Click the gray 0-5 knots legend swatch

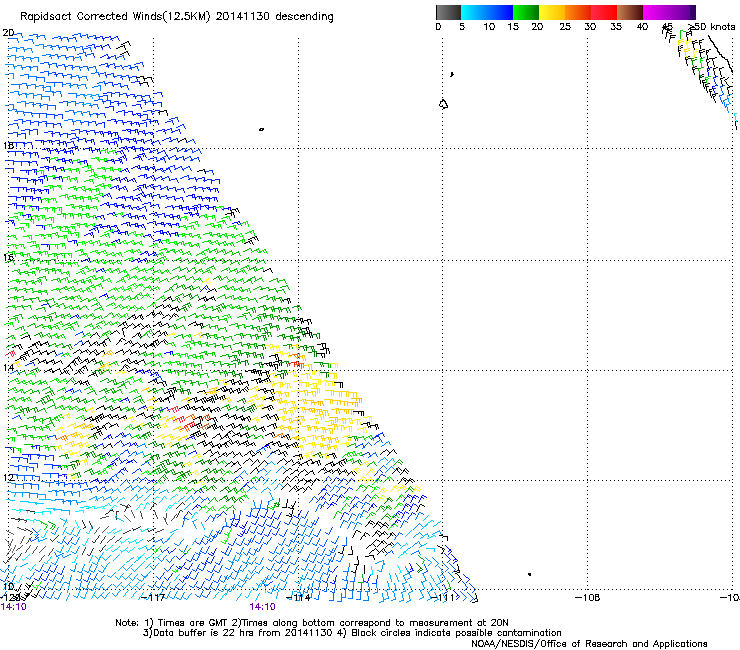(448, 12)
